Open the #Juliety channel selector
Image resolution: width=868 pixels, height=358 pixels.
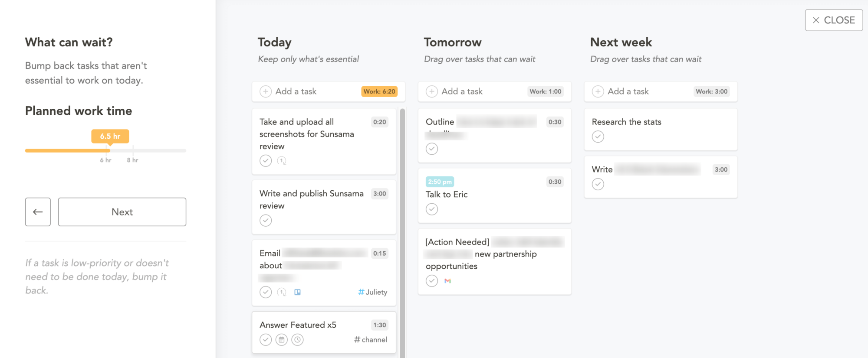[x=372, y=292]
